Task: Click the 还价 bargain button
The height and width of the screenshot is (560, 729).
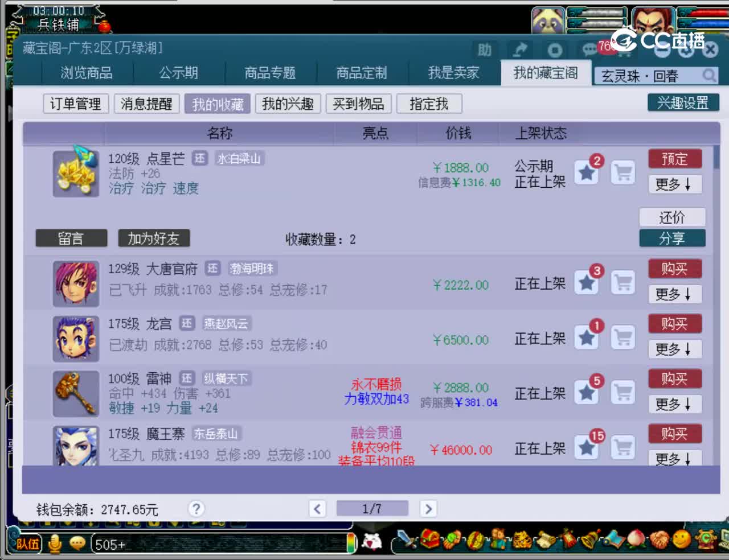Action: pos(672,217)
